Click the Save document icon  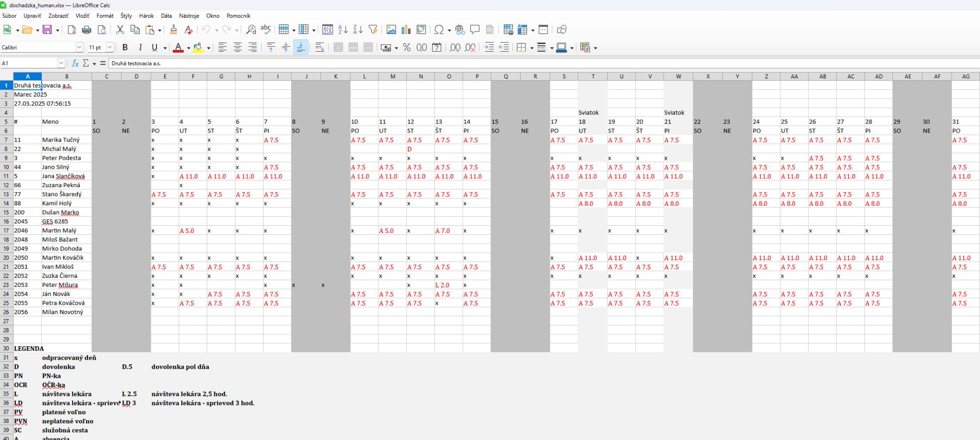pos(47,30)
